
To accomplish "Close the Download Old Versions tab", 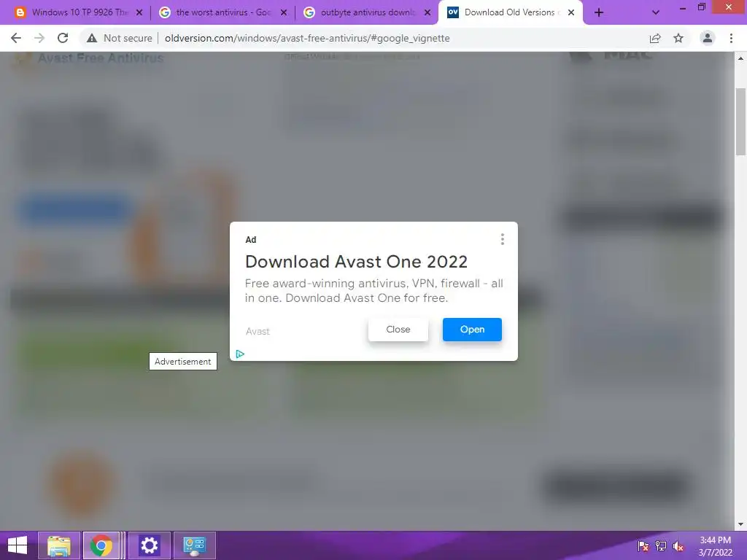I will pos(570,13).
